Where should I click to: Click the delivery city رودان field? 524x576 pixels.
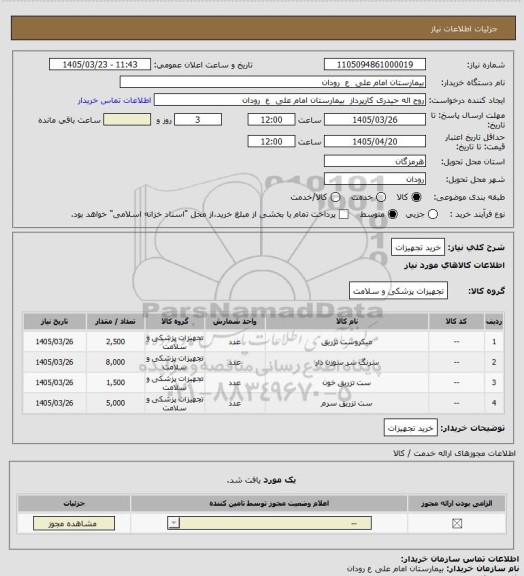click(375, 179)
